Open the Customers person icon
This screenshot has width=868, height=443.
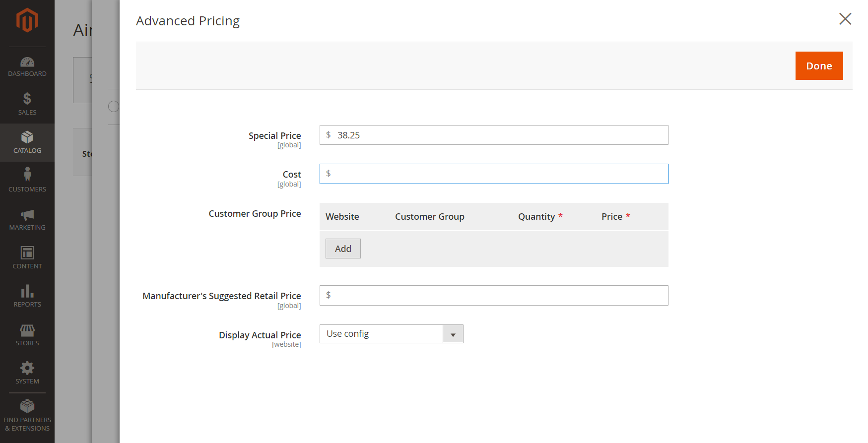[27, 175]
